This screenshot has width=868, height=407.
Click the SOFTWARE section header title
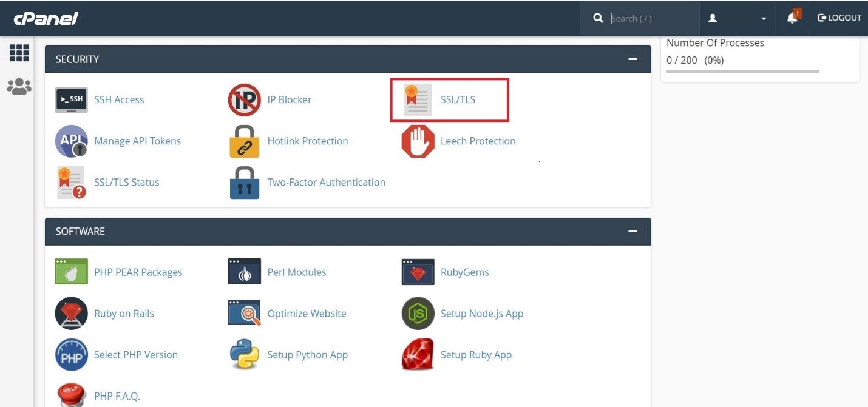click(x=80, y=232)
